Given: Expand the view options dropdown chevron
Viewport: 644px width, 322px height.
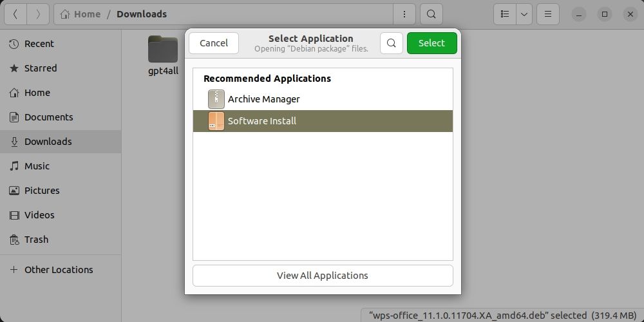Looking at the screenshot, I should [x=524, y=14].
